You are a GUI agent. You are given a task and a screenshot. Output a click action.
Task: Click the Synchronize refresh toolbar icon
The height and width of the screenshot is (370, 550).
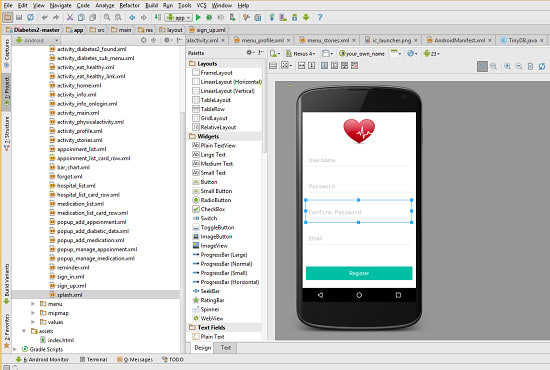click(31, 17)
